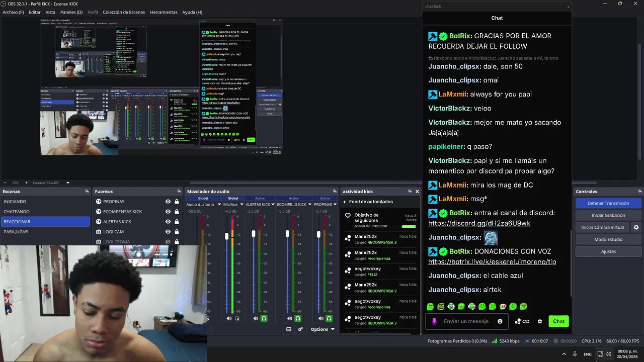Unlock the LOGI CAM source lock

pos(177,232)
